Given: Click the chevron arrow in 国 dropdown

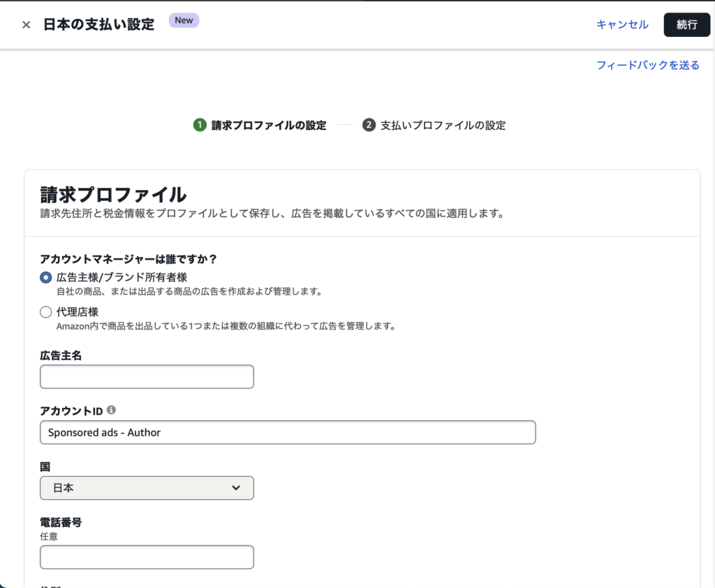Looking at the screenshot, I should pos(236,488).
